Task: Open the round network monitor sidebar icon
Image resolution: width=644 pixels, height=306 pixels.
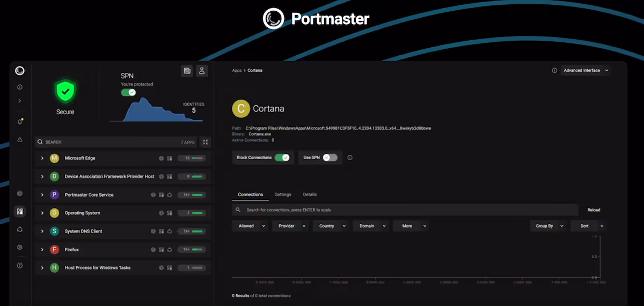Action: click(20, 193)
